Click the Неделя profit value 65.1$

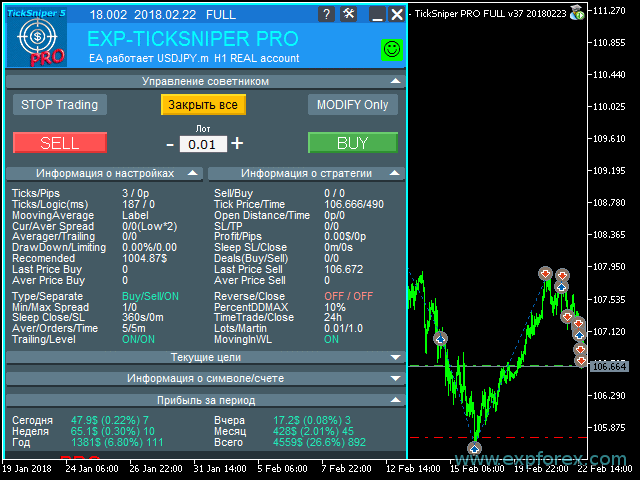[113, 431]
